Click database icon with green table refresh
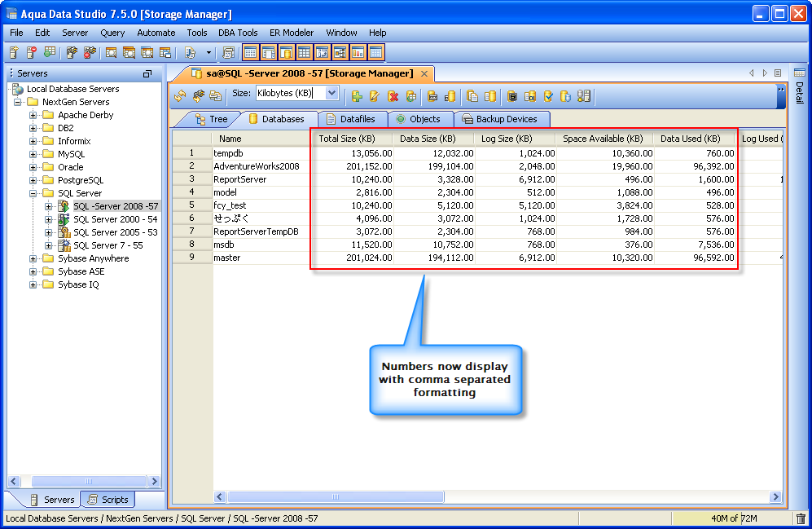The image size is (812, 529). point(411,96)
